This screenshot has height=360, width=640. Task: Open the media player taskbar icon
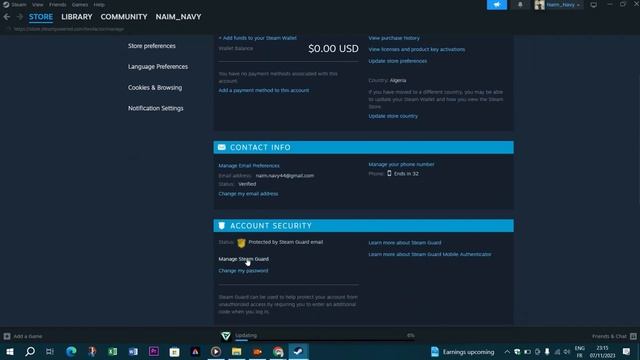pyautogui.click(x=216, y=351)
